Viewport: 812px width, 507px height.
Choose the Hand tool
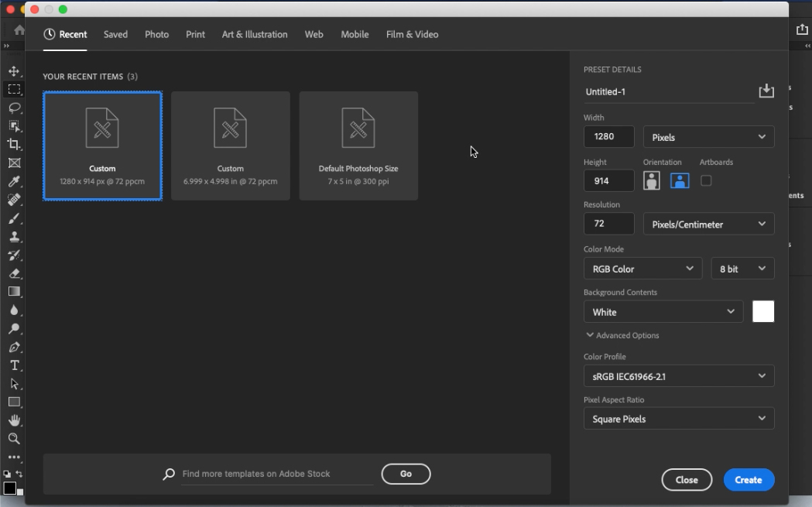14,420
